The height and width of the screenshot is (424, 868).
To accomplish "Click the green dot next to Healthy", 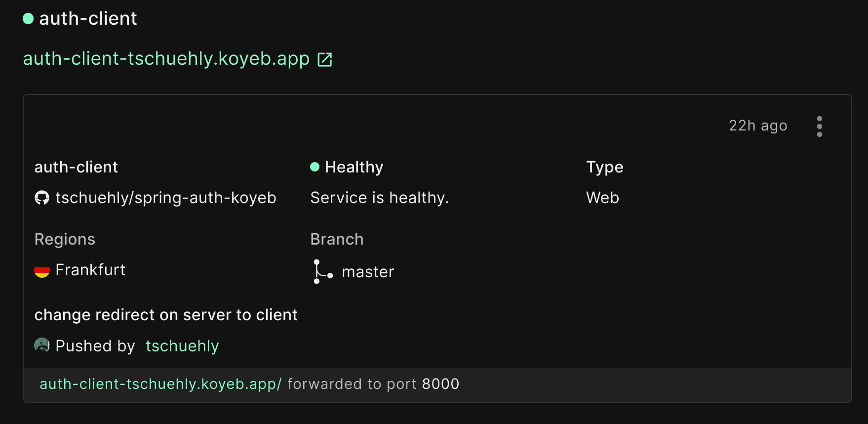I will click(315, 167).
